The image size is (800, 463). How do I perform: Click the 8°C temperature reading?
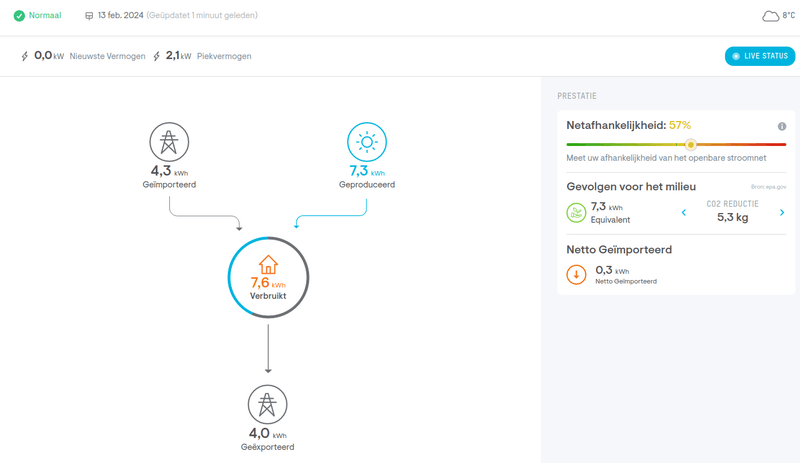[788, 15]
